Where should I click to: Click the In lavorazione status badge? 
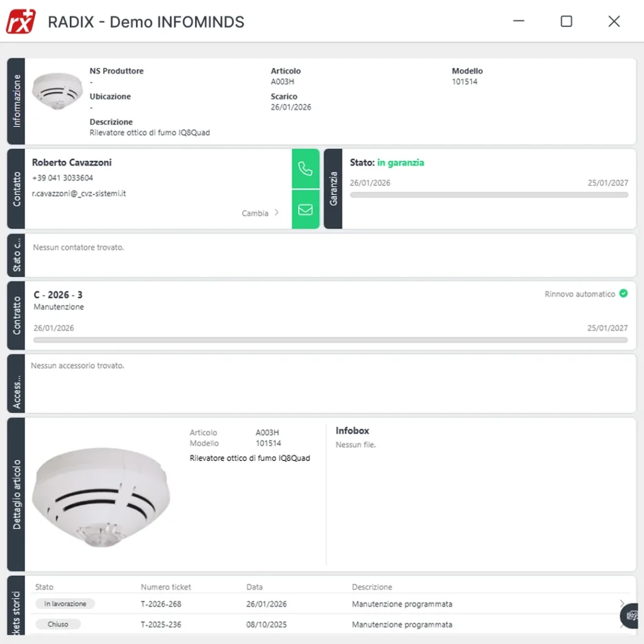coord(65,604)
